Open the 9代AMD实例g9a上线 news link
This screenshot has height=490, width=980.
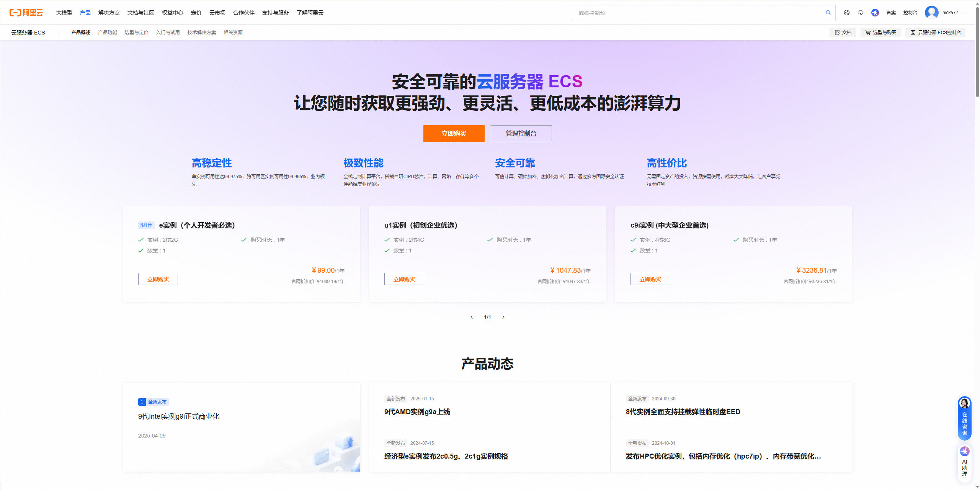pos(417,412)
